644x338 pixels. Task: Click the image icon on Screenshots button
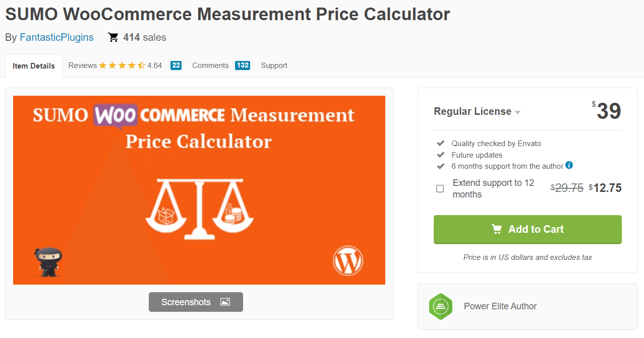point(225,302)
